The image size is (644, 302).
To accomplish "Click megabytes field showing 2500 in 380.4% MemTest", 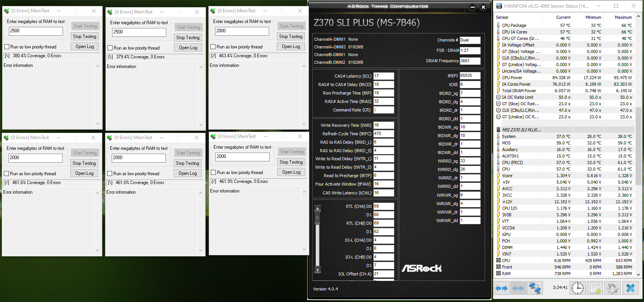I will [36, 31].
